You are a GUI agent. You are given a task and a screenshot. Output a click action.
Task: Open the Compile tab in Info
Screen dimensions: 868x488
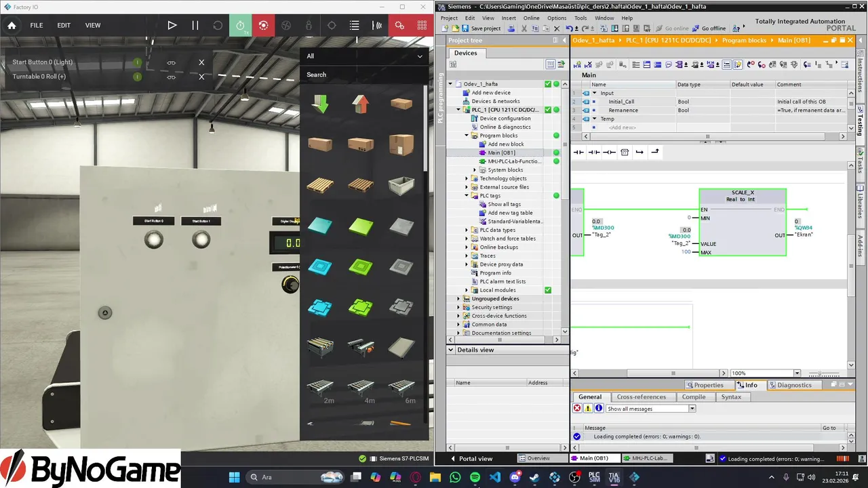pos(694,397)
